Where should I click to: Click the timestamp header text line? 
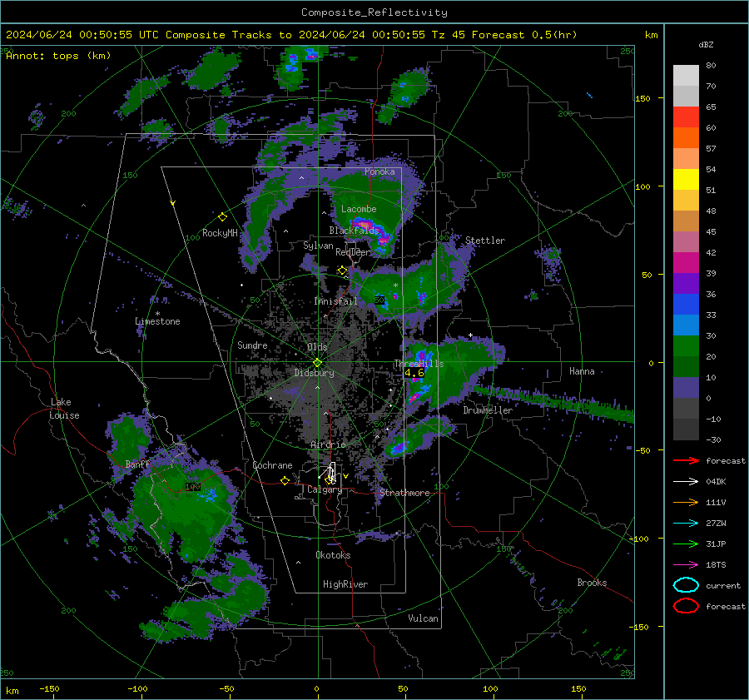291,35
